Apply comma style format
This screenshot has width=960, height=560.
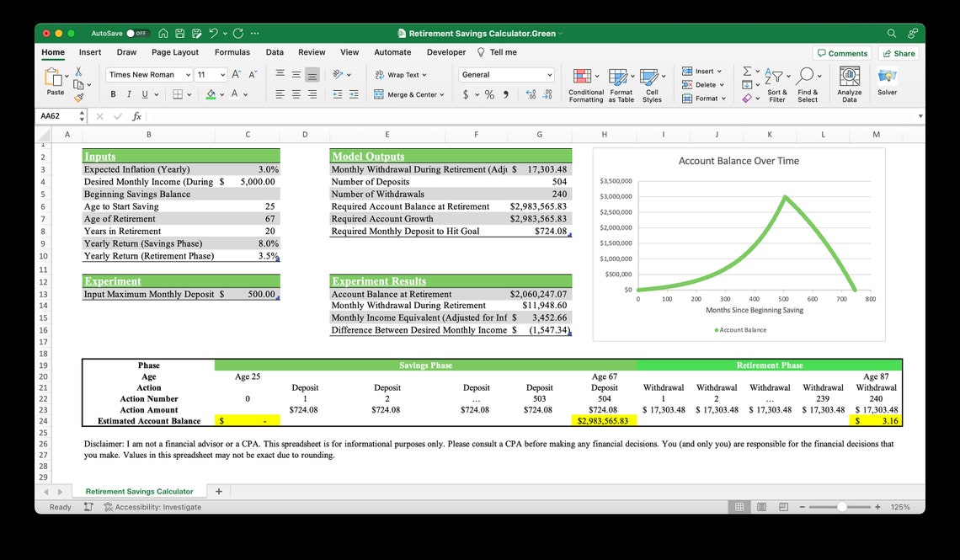coord(506,94)
